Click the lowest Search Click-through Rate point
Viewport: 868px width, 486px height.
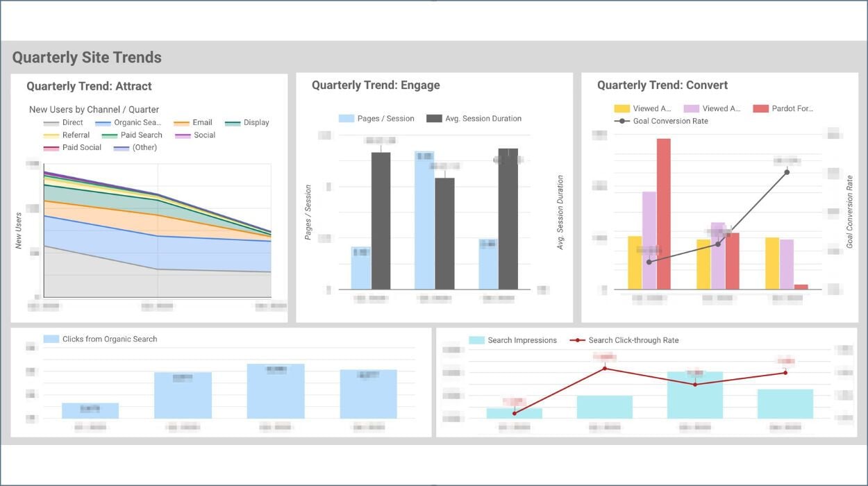point(515,413)
